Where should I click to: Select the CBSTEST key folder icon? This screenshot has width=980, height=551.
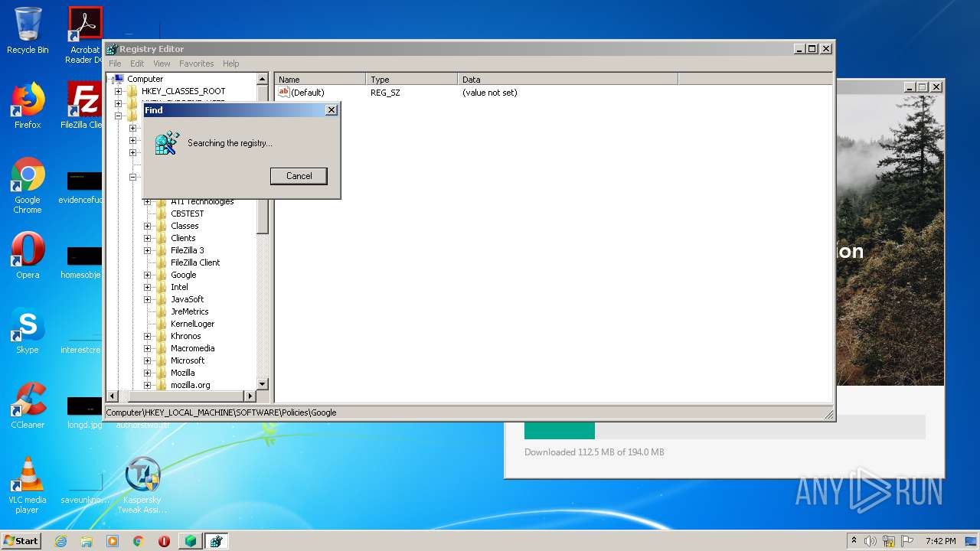coord(162,214)
